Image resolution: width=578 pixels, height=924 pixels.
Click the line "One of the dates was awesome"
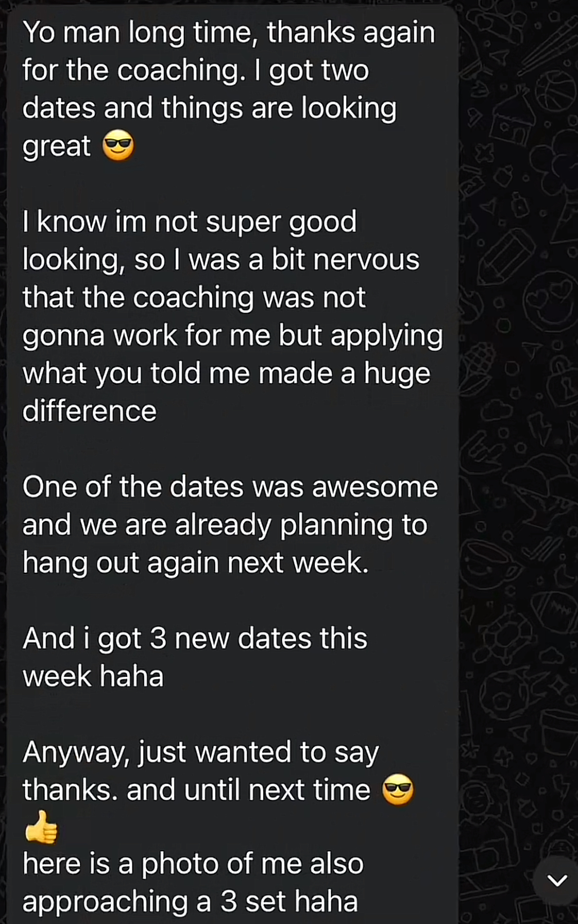click(x=230, y=487)
